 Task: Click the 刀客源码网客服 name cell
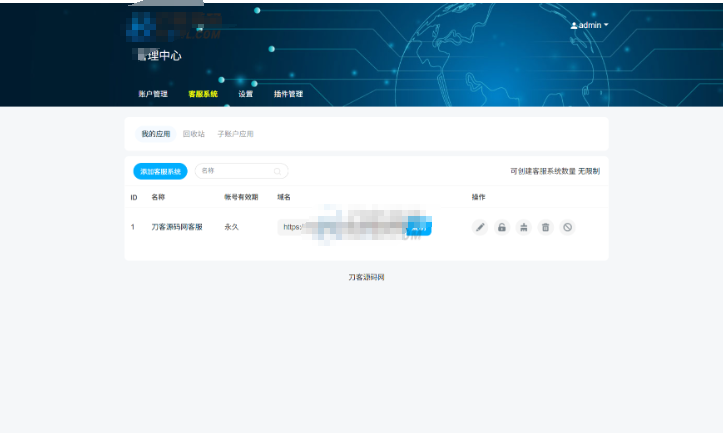click(177, 227)
